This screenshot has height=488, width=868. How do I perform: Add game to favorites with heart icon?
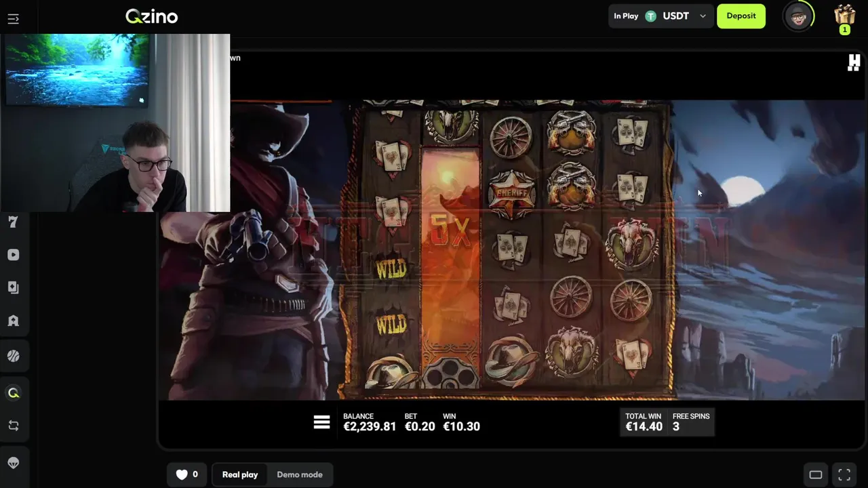pyautogui.click(x=182, y=474)
